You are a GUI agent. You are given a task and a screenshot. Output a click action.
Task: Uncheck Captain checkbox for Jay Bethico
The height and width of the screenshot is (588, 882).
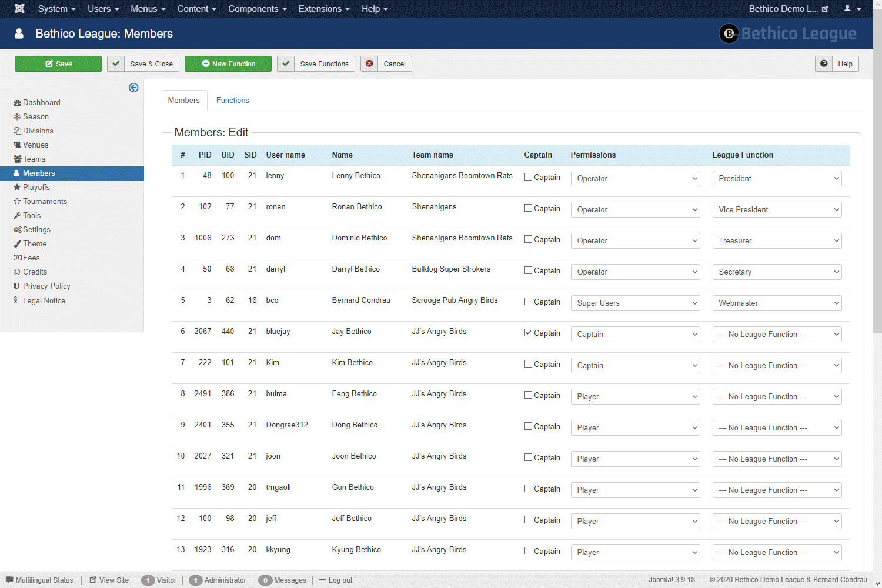pyautogui.click(x=528, y=332)
